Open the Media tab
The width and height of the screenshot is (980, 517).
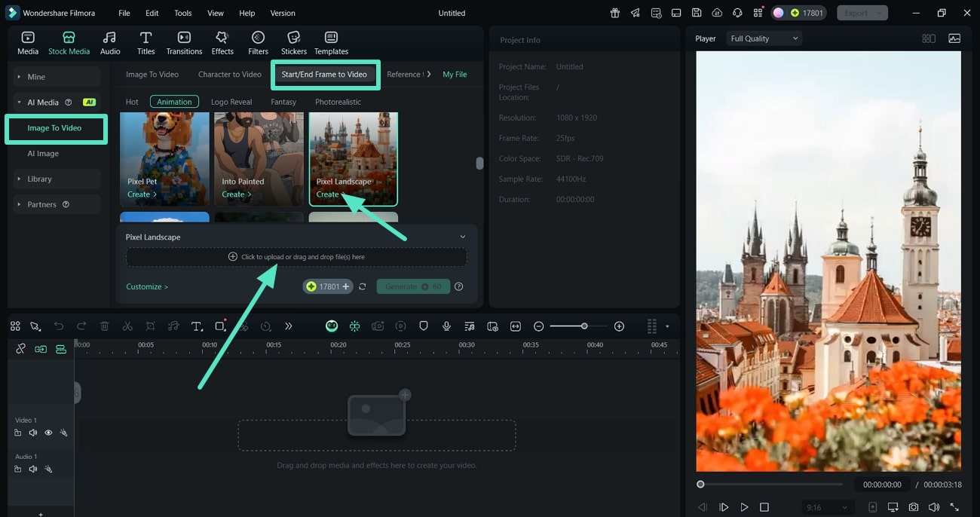click(x=28, y=43)
